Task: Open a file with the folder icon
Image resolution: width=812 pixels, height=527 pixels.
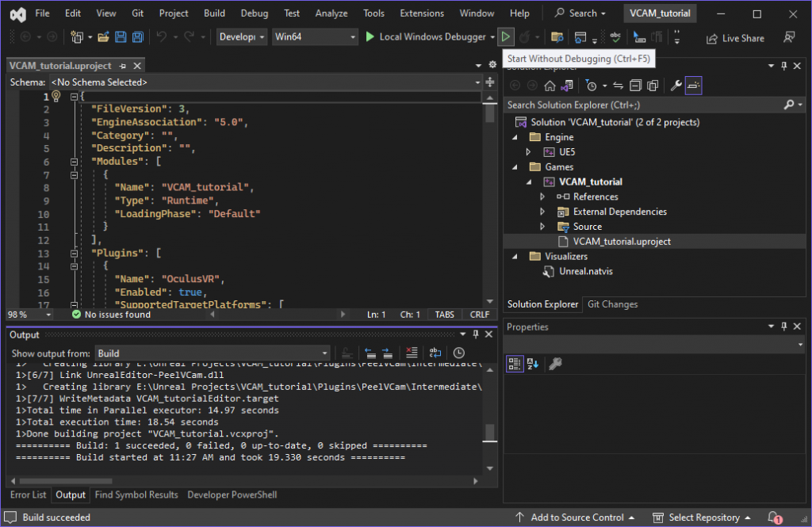Action: (104, 36)
